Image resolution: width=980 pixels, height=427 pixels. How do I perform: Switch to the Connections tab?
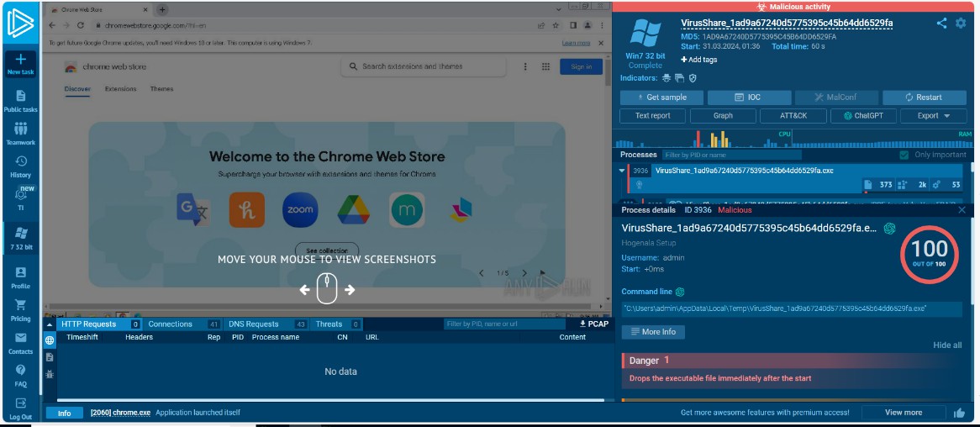171,324
